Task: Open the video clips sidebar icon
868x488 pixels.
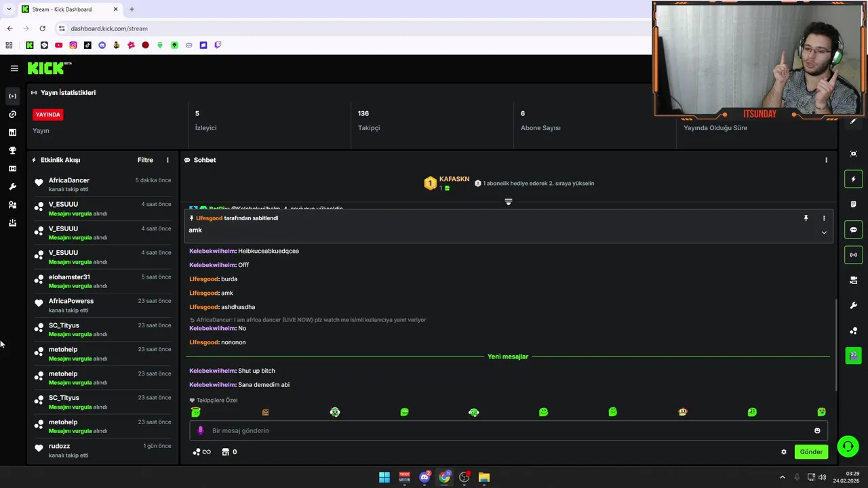Action: (x=12, y=169)
